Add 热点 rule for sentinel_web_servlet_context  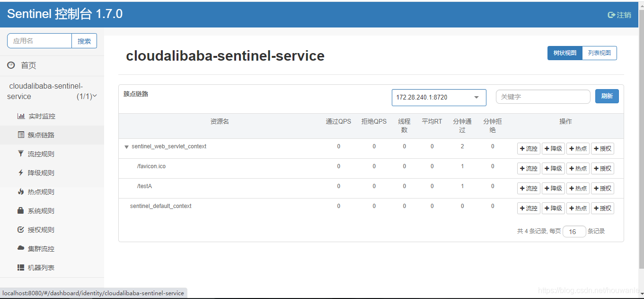coord(578,149)
